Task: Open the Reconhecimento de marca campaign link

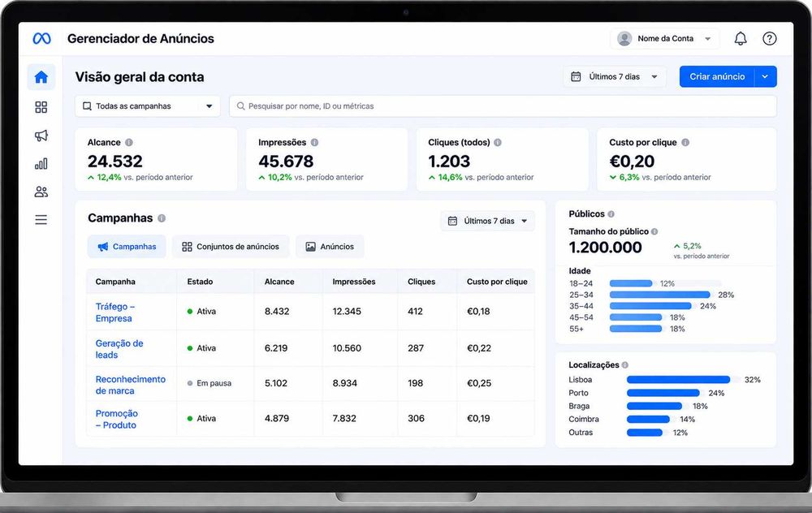Action: pos(131,385)
